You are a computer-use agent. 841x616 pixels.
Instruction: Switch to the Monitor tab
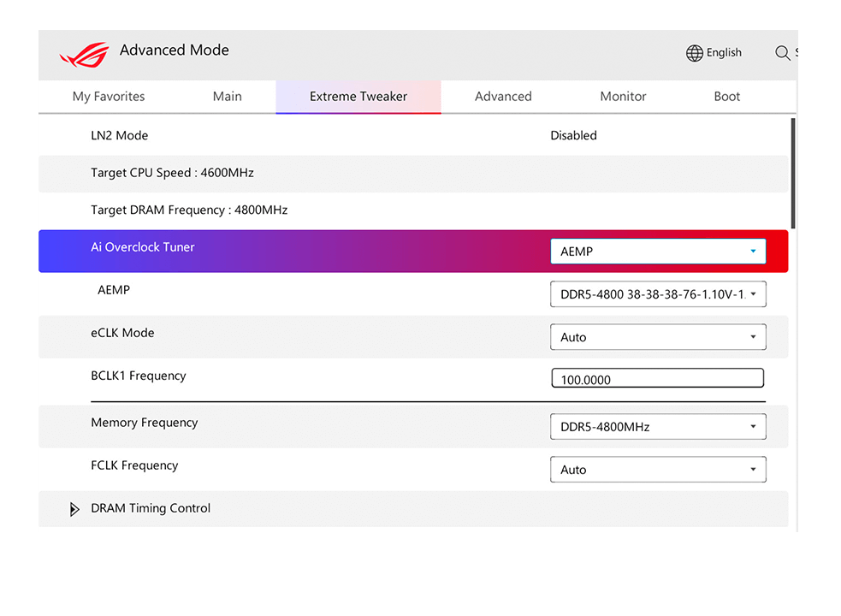coord(623,97)
